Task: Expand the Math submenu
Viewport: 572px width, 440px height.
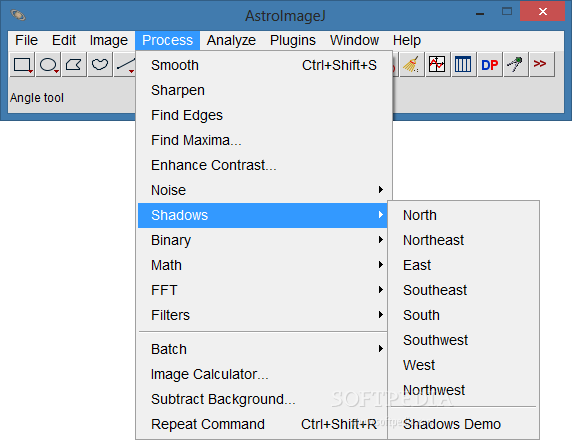Action: 263,265
